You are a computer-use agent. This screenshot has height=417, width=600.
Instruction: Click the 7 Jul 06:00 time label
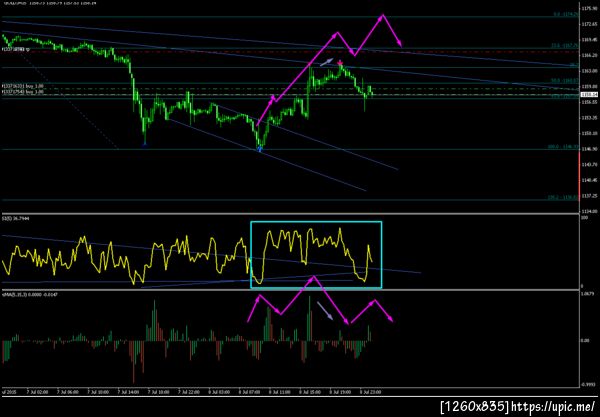pyautogui.click(x=68, y=392)
